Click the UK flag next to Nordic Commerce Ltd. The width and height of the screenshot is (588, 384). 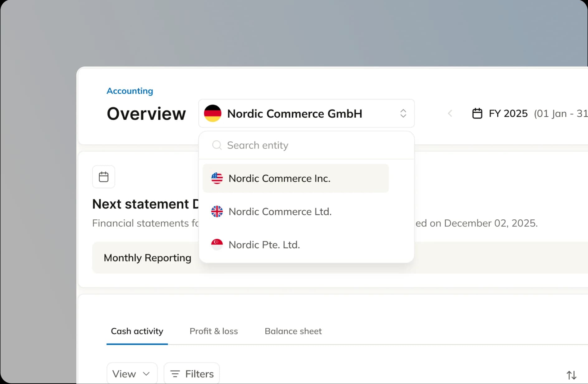coord(217,211)
